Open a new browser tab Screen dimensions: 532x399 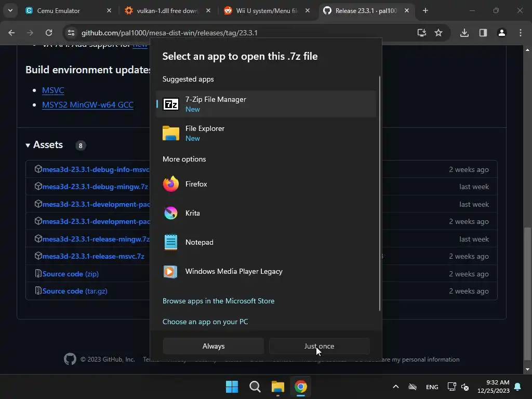[x=425, y=10]
